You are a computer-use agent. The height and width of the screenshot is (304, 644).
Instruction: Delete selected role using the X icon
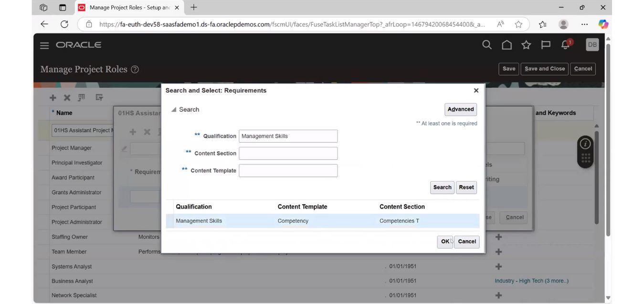click(x=66, y=97)
